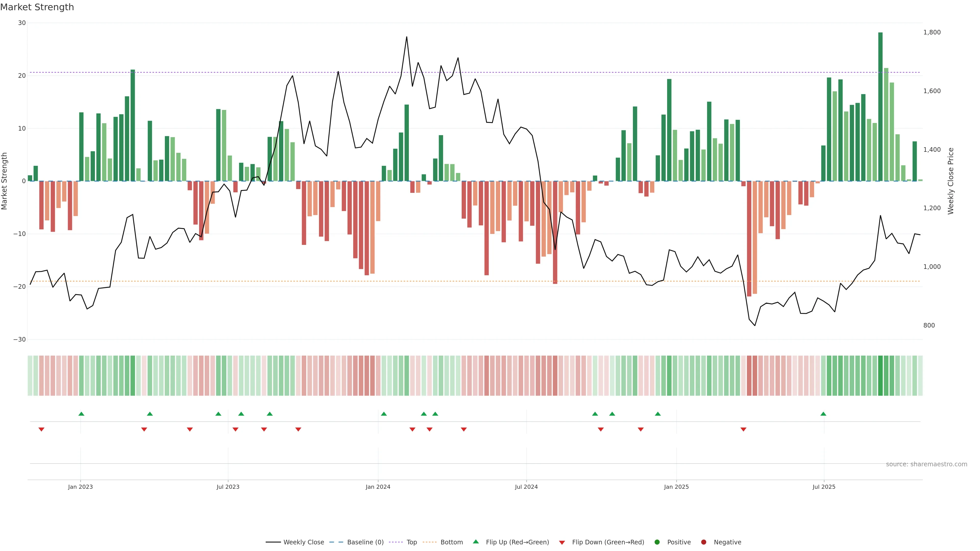Click Flip Up green triangle legend icon
Viewport: 980px width, 551px height.
(475, 542)
